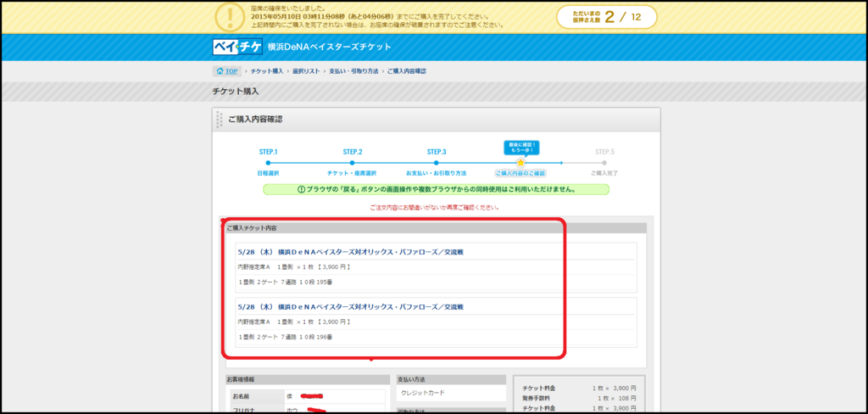Click the お客様情報 section header
Viewport: 868px width, 414px height.
pyautogui.click(x=308, y=379)
